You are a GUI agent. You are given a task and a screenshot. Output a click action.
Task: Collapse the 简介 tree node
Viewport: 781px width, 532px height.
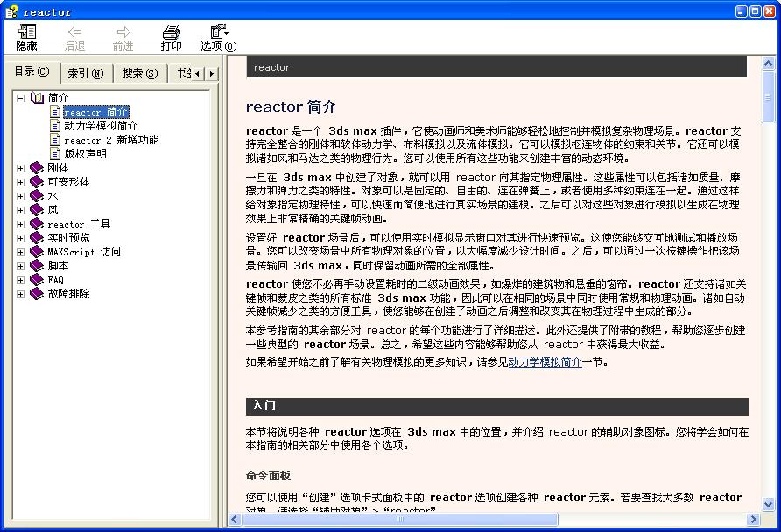click(x=20, y=98)
